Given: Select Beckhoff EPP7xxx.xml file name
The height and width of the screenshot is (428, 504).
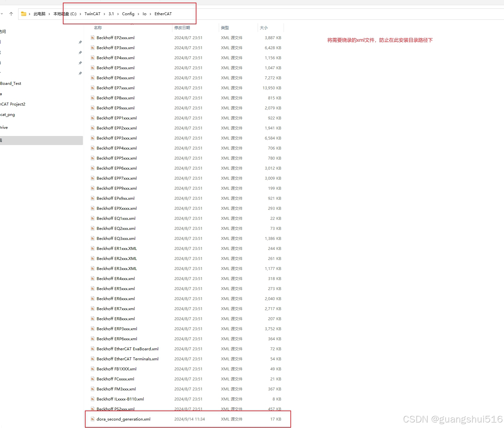Looking at the screenshot, I should coord(117,178).
